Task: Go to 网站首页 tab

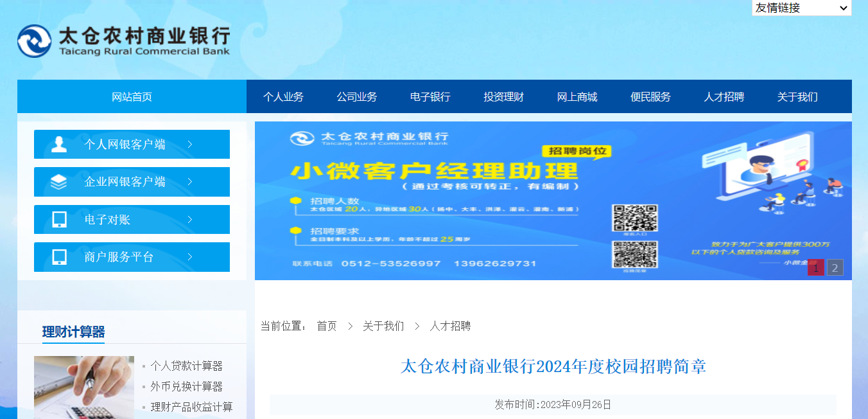Action: click(132, 97)
